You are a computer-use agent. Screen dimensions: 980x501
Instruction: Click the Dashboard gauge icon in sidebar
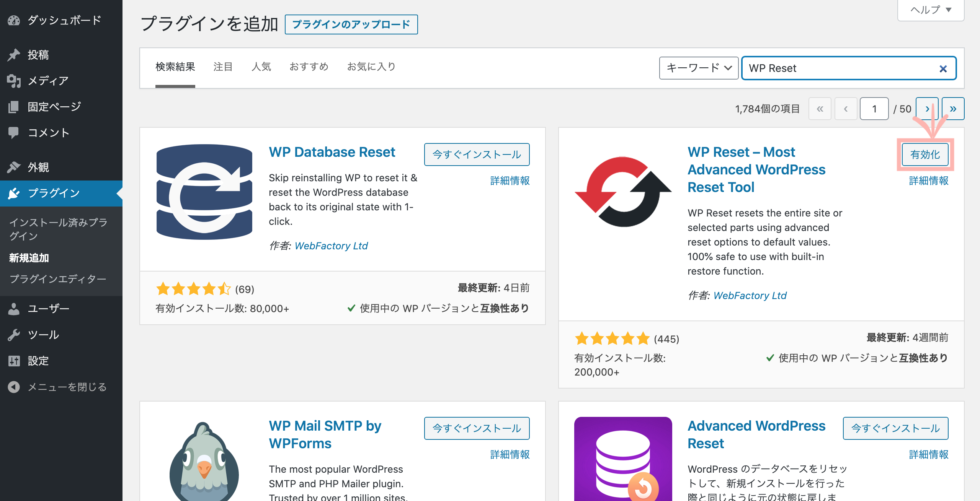(14, 20)
